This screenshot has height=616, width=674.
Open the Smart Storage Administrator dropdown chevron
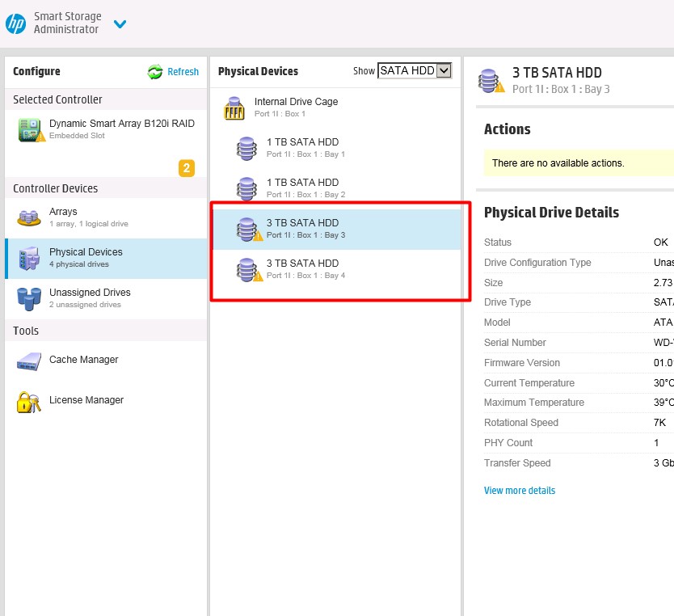point(120,24)
